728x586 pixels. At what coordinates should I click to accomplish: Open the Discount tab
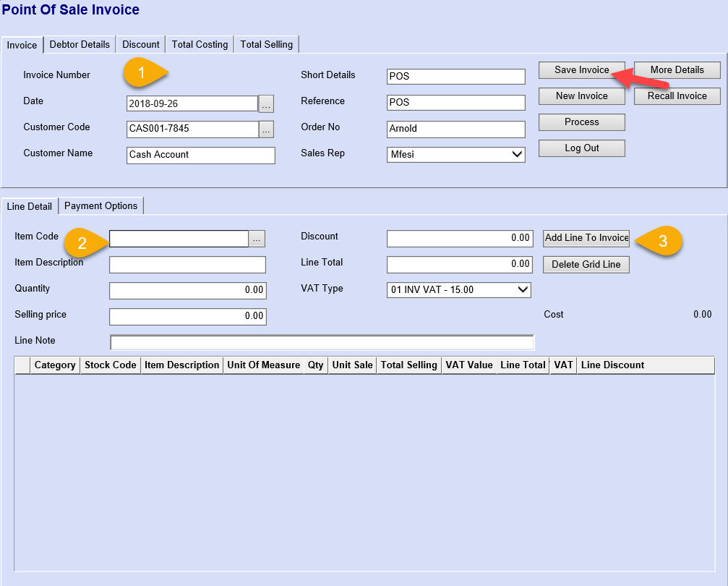click(x=141, y=45)
